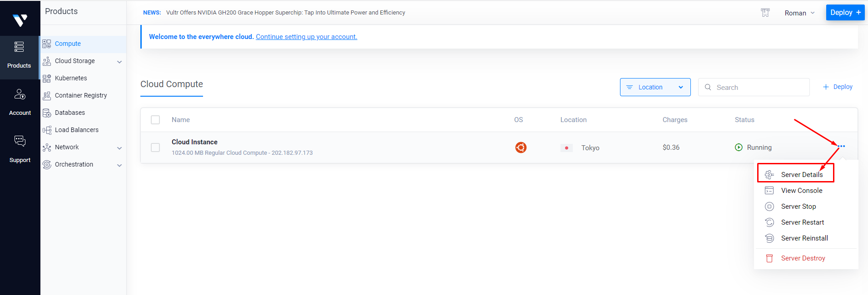The width and height of the screenshot is (868, 295).
Task: Open Container Registry product page
Action: [81, 95]
